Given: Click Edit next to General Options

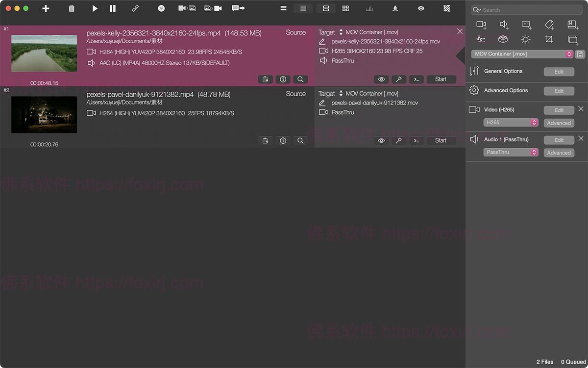Looking at the screenshot, I should pos(559,72).
